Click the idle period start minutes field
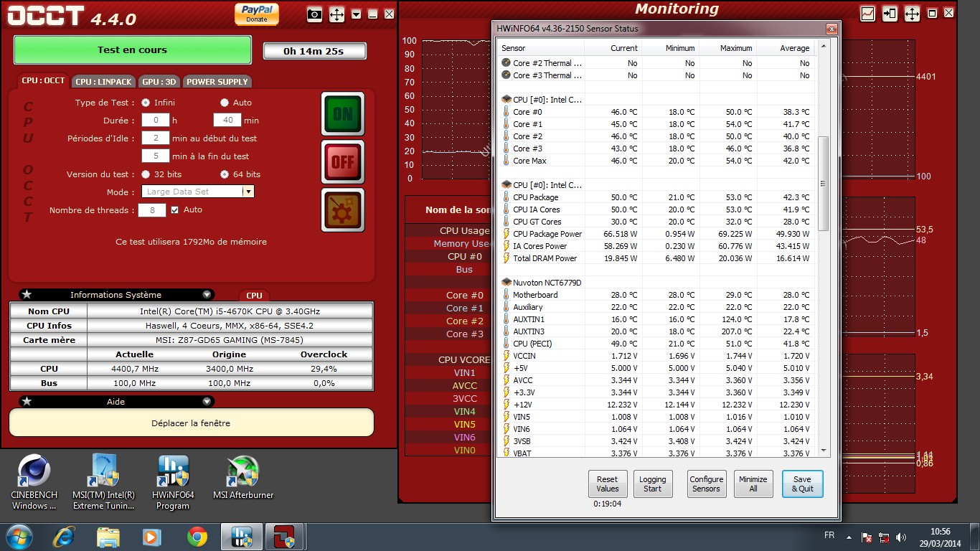The height and width of the screenshot is (551, 980). [155, 138]
